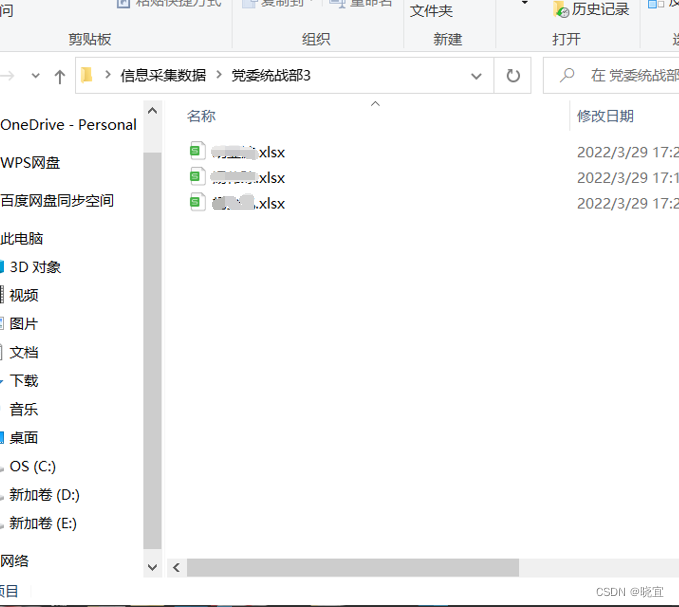Click the refresh button beside address bar
This screenshot has height=607, width=679.
pyautogui.click(x=513, y=76)
